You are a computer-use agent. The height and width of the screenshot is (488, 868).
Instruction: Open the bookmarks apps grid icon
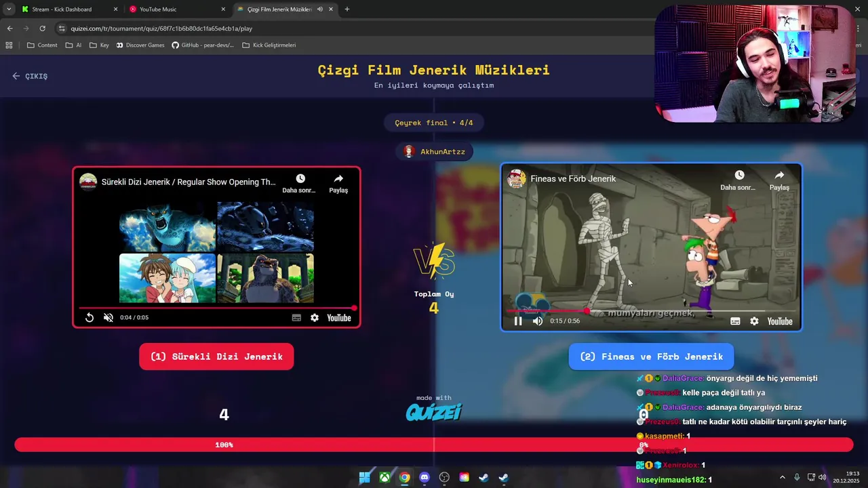[x=9, y=45]
